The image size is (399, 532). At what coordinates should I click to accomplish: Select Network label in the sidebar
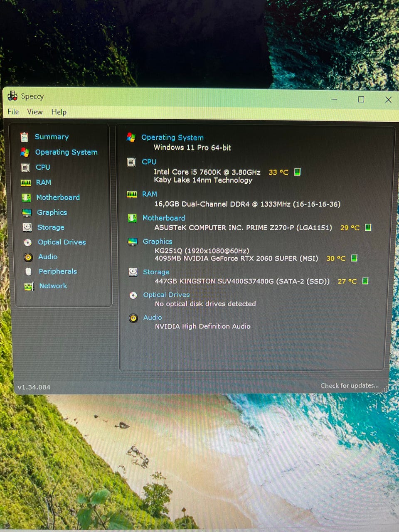[x=53, y=286]
